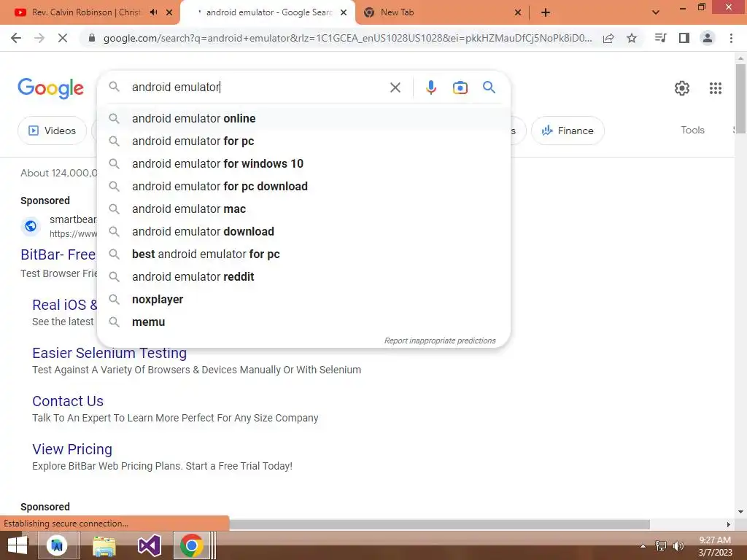The image size is (747, 560).
Task: Select suggestion android emulator for windows 10
Action: [303, 164]
